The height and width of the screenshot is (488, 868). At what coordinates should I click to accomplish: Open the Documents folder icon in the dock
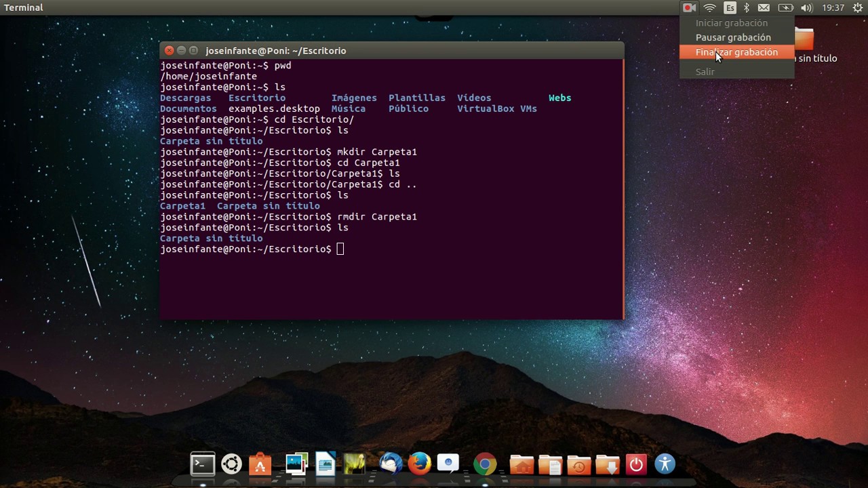(x=550, y=464)
